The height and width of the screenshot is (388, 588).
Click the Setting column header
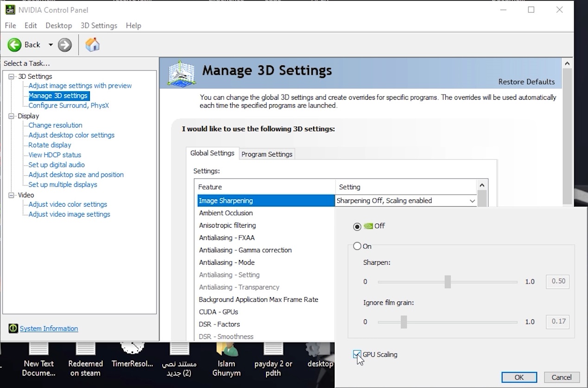coord(406,187)
